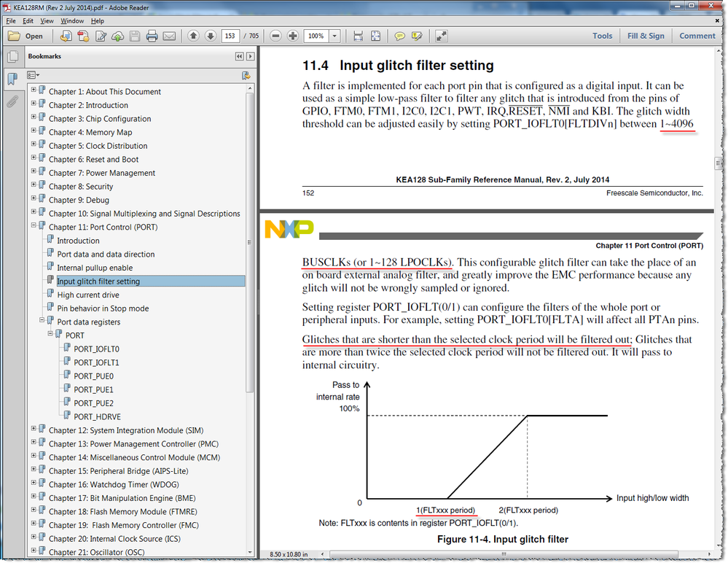Image resolution: width=728 pixels, height=563 pixels.
Task: Open the Fill & Sign pane
Action: pos(646,36)
